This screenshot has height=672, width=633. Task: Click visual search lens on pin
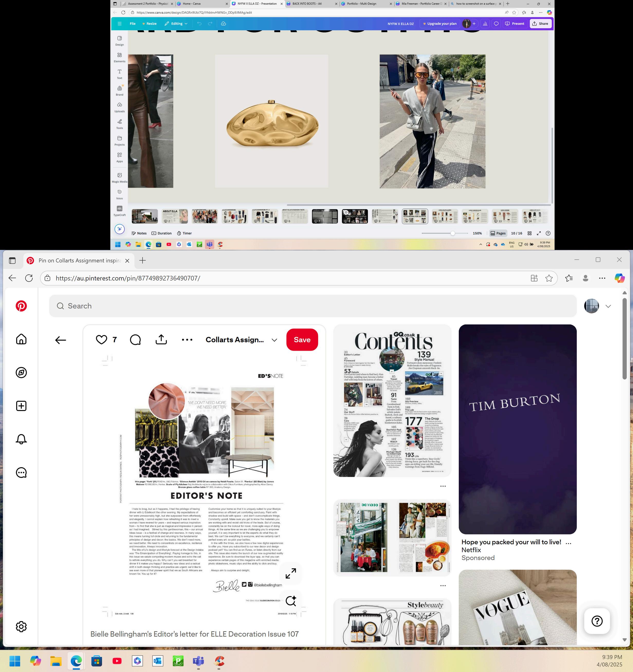pos(291,601)
